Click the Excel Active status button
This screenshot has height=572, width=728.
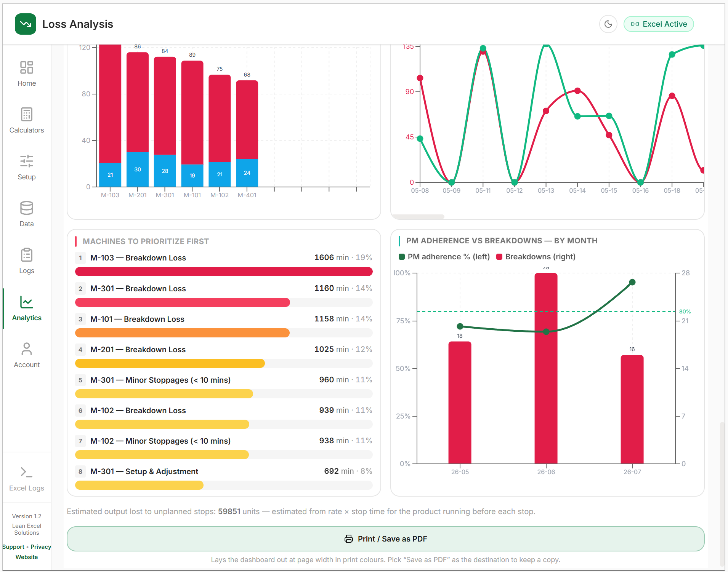(x=659, y=24)
